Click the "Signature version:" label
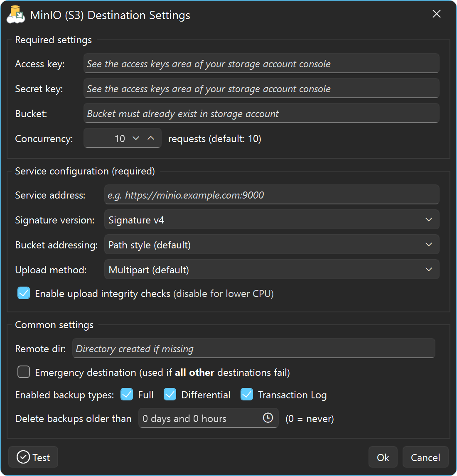 coord(55,220)
